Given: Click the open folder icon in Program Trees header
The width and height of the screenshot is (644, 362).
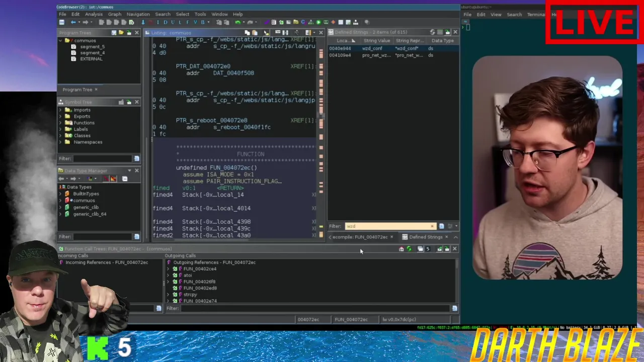Looking at the screenshot, I should (121, 32).
